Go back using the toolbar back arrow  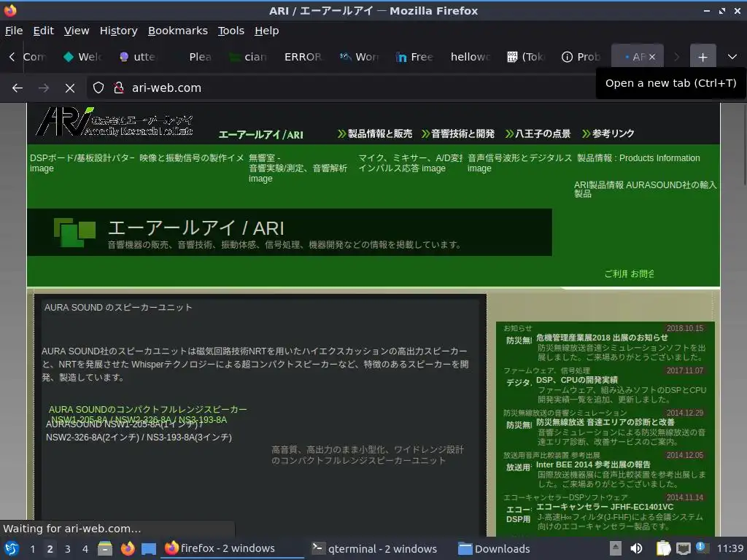coord(18,87)
